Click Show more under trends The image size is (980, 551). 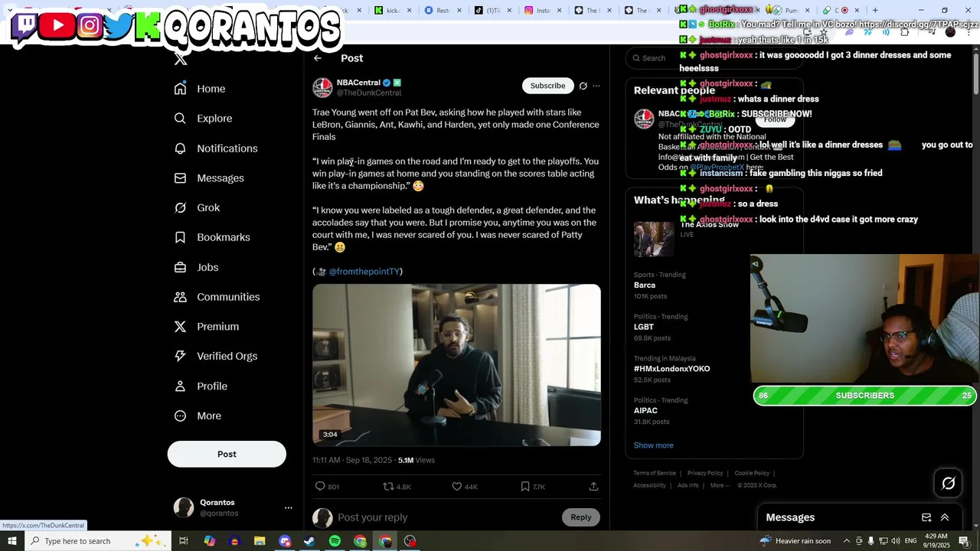click(654, 445)
